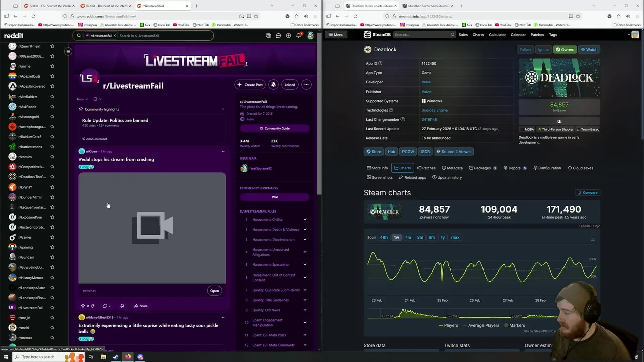Image resolution: width=644 pixels, height=362 pixels.
Task: Toggle Joined button on r/LivestreamFail
Action: [x=290, y=85]
